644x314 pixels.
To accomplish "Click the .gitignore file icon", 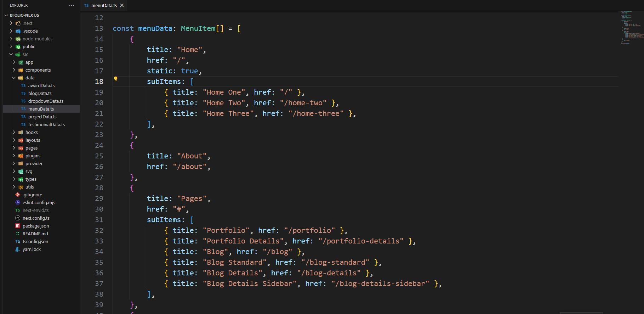I will point(18,195).
